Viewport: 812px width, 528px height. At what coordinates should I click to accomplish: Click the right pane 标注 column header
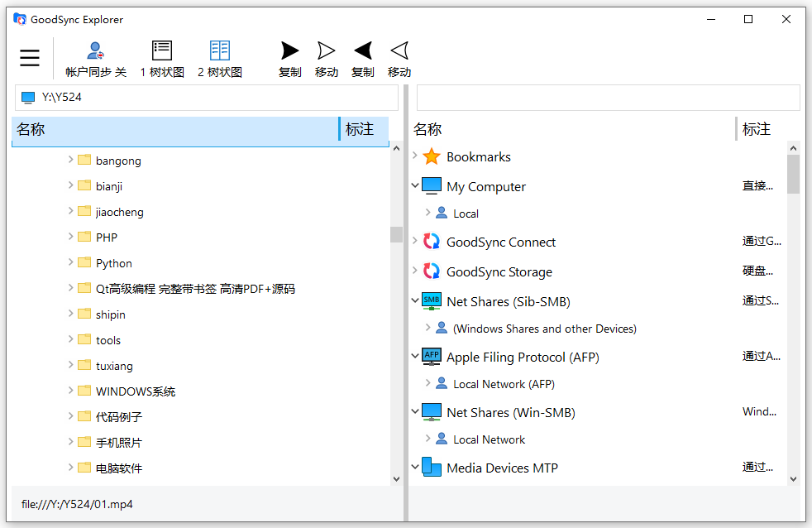pyautogui.click(x=762, y=129)
